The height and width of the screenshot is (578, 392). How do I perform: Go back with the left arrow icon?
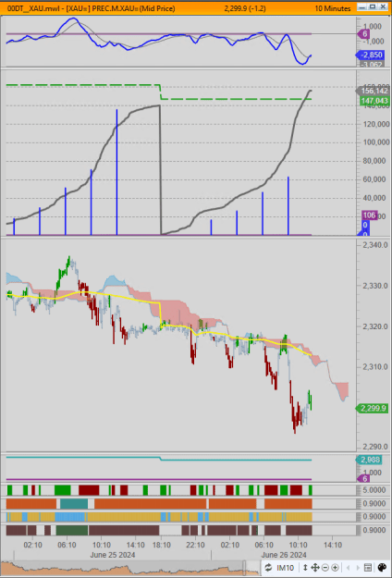pos(347,567)
